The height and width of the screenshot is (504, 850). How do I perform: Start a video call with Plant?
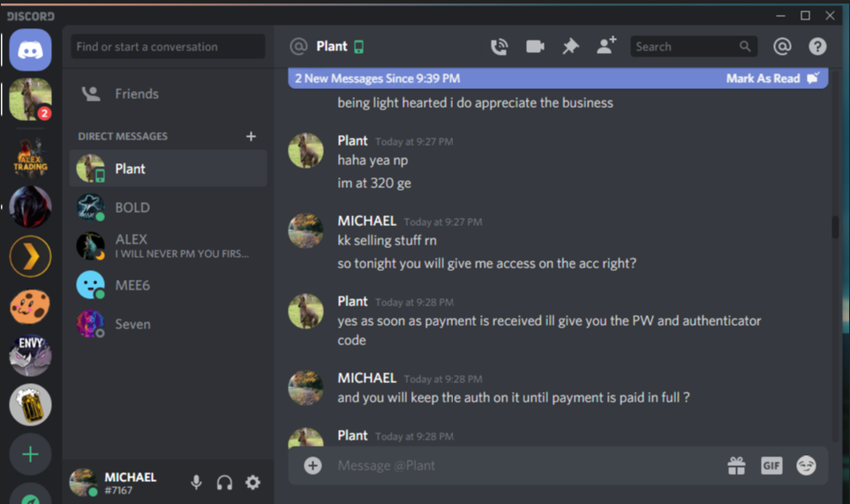point(535,47)
